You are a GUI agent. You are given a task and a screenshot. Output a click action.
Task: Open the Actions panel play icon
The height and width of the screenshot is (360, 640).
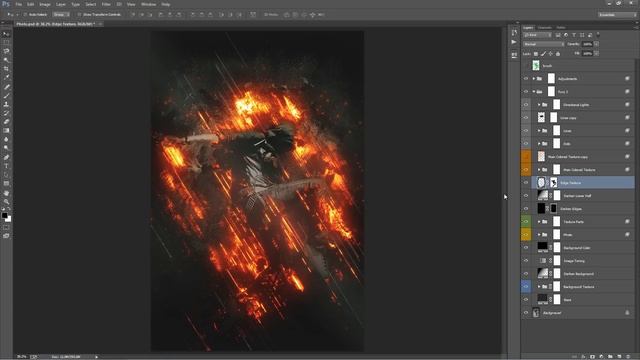(514, 42)
